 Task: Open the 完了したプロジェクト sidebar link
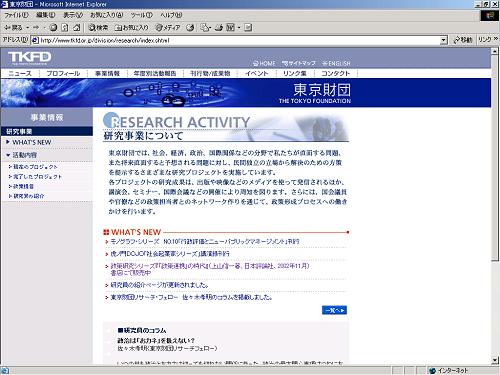point(37,177)
